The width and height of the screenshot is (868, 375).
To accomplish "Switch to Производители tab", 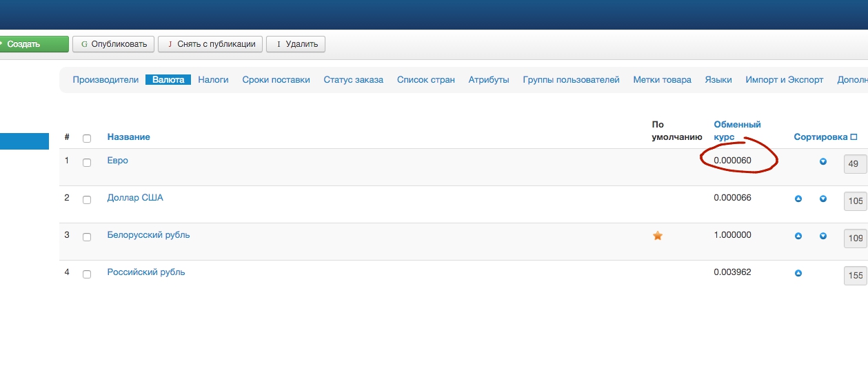I will click(105, 80).
